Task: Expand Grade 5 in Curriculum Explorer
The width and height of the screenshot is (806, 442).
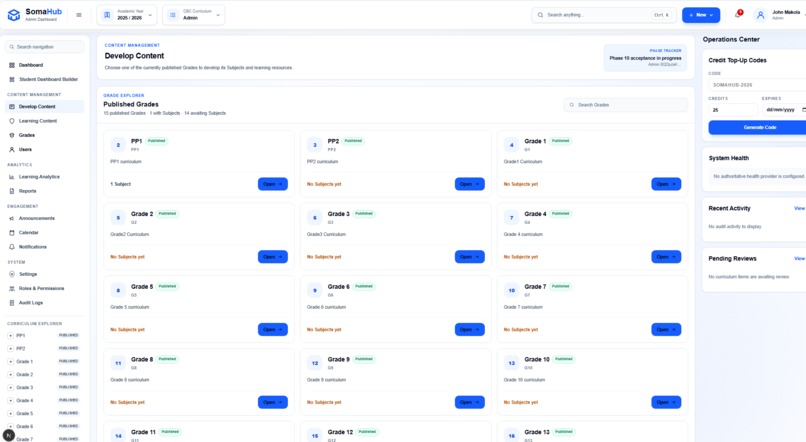Action: [10, 414]
